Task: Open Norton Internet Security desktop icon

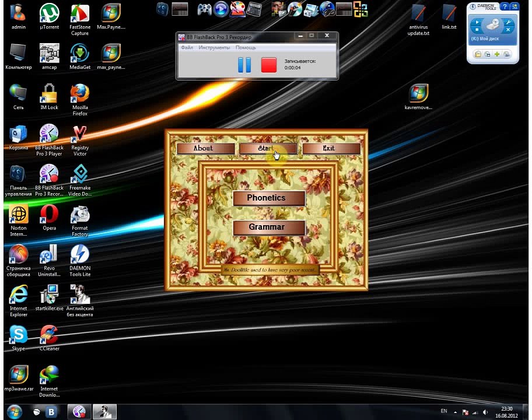Action: [x=18, y=220]
